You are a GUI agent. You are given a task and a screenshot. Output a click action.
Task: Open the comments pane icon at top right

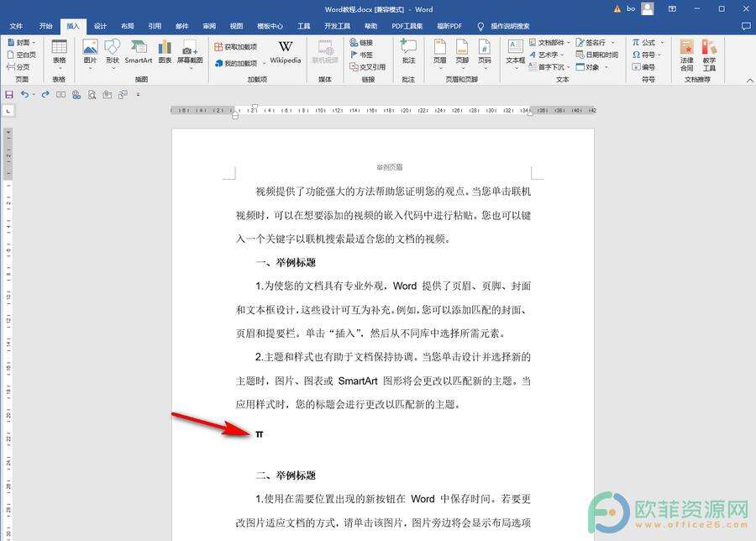[745, 27]
